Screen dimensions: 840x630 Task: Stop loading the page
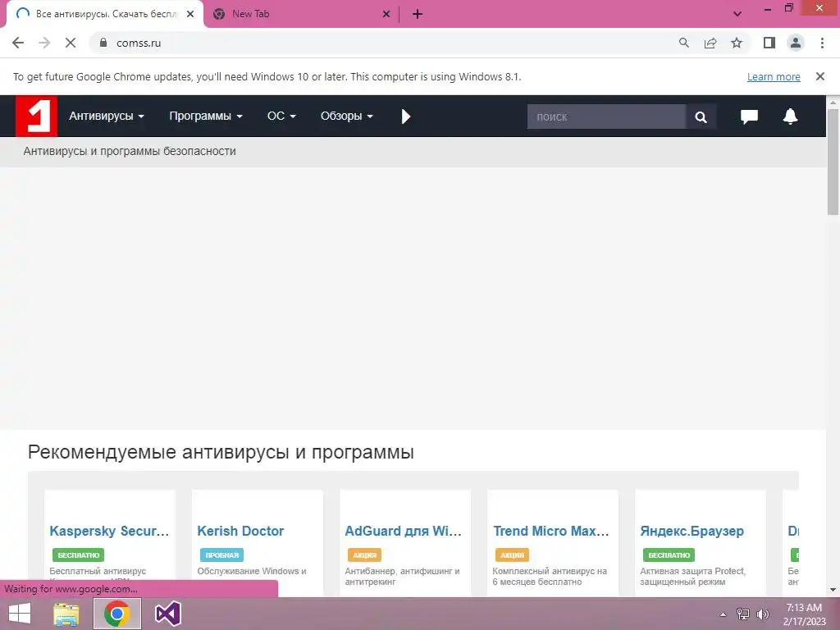pyautogui.click(x=71, y=43)
